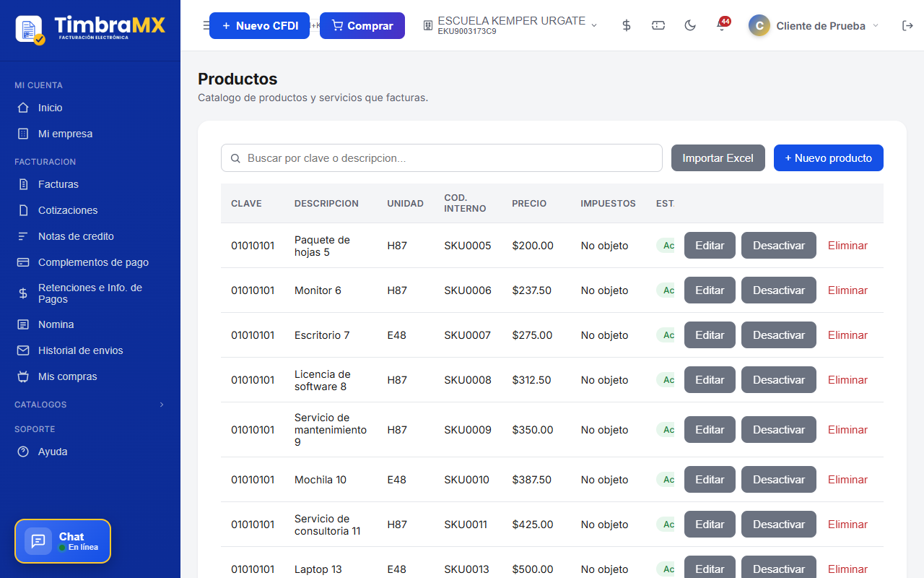
Task: Click the Ayuda question mark icon
Action: coord(23,452)
